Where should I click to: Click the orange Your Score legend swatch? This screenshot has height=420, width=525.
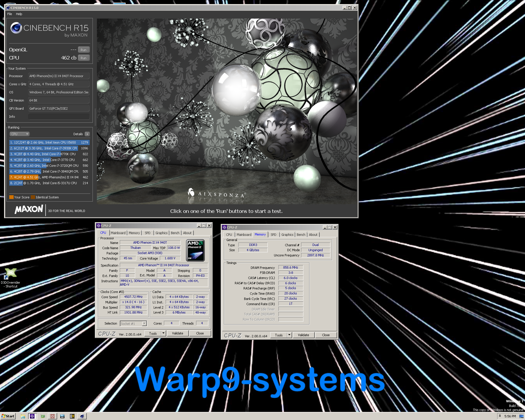(11, 197)
